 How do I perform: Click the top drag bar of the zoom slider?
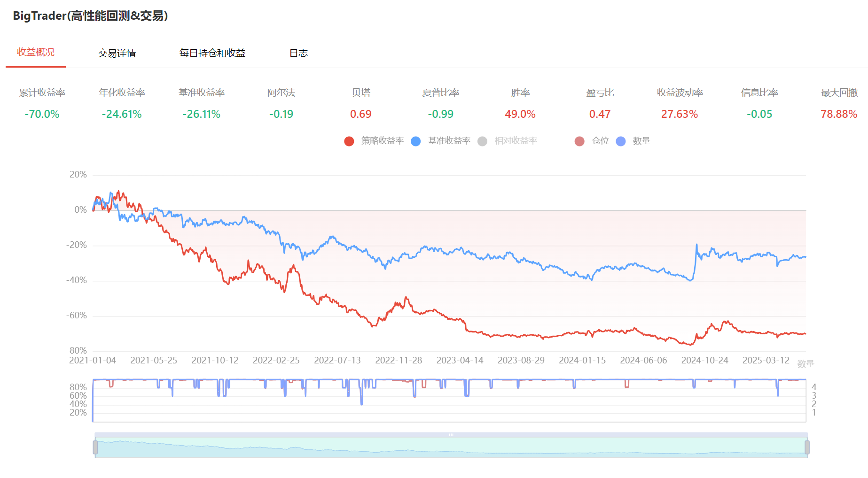point(451,435)
